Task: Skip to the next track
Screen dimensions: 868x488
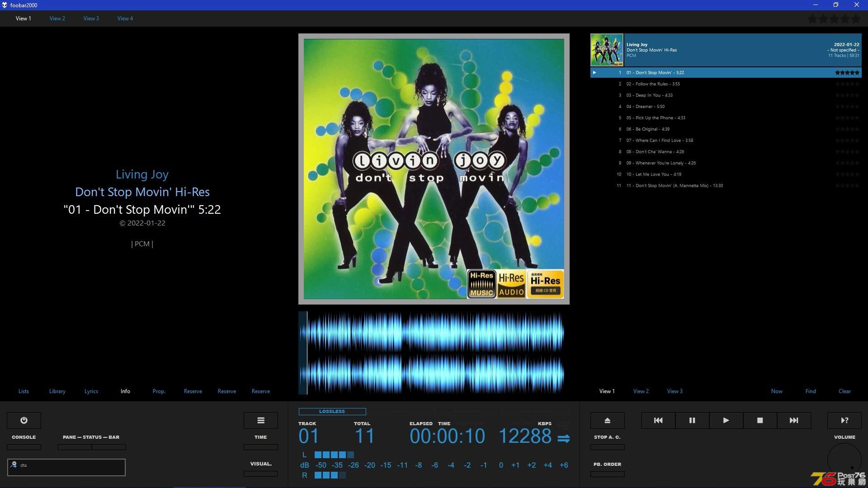Action: pos(794,420)
